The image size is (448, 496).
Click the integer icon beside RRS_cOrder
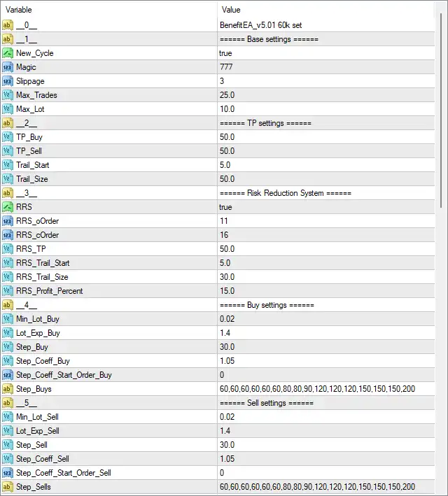click(8, 235)
